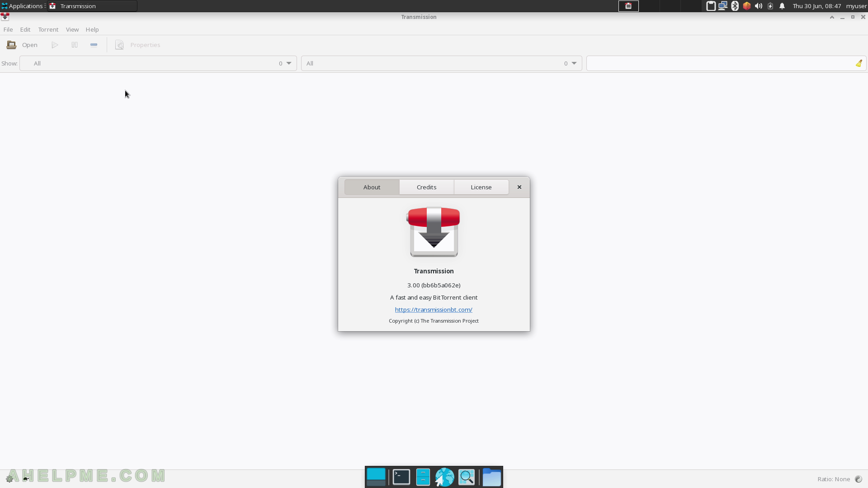This screenshot has width=868, height=488.
Task: Click the Ratio statistics icon in status bar
Action: [x=859, y=479]
